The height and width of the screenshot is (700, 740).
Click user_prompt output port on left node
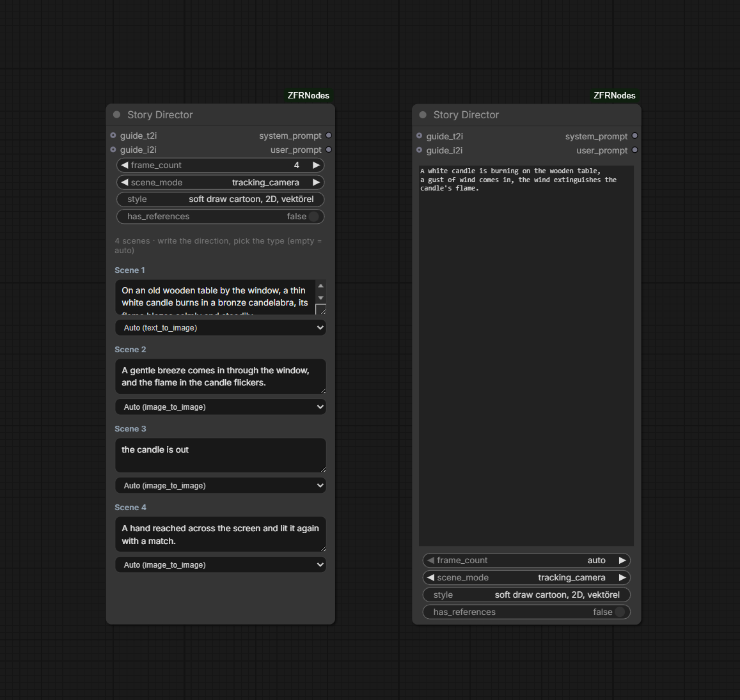pyautogui.click(x=329, y=150)
